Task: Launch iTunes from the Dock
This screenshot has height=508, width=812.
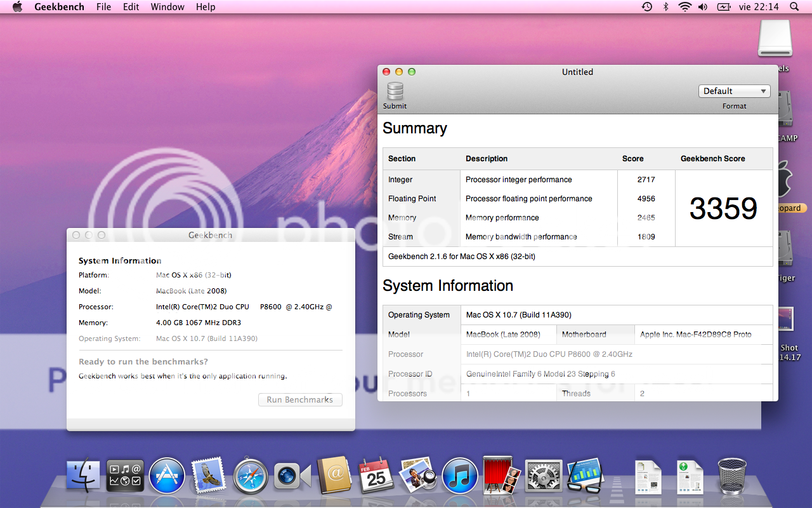Action: [x=460, y=477]
